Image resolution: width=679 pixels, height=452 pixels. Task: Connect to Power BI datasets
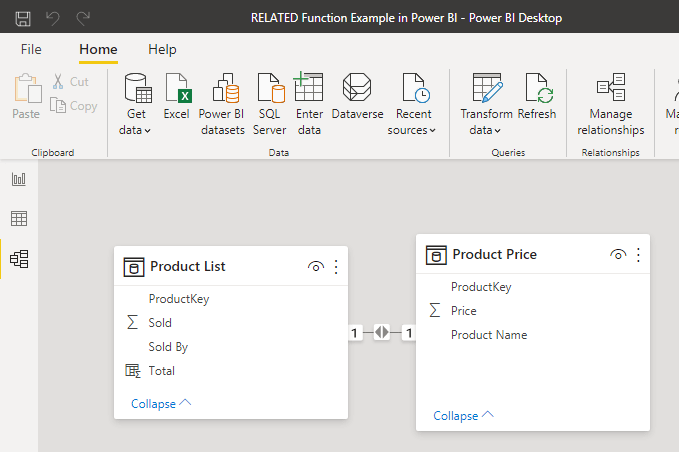coord(222,104)
